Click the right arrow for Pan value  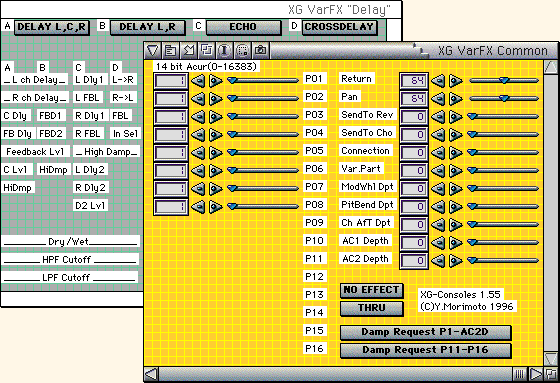coord(455,99)
